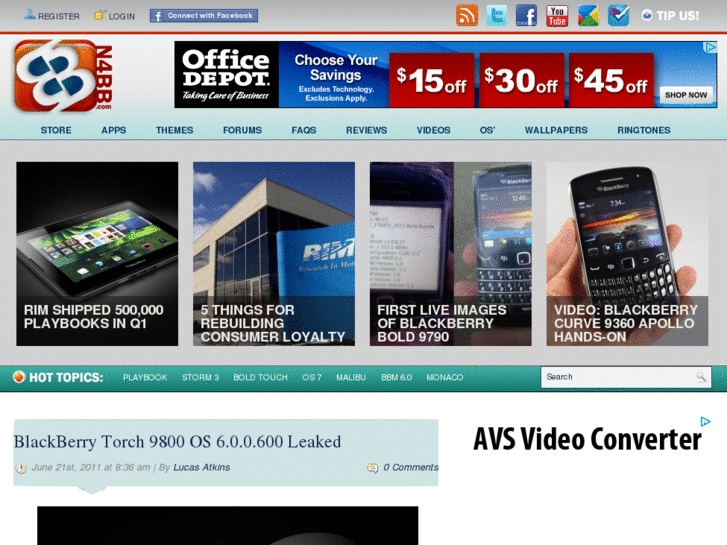Open the Forums section
The width and height of the screenshot is (727, 545).
(242, 130)
